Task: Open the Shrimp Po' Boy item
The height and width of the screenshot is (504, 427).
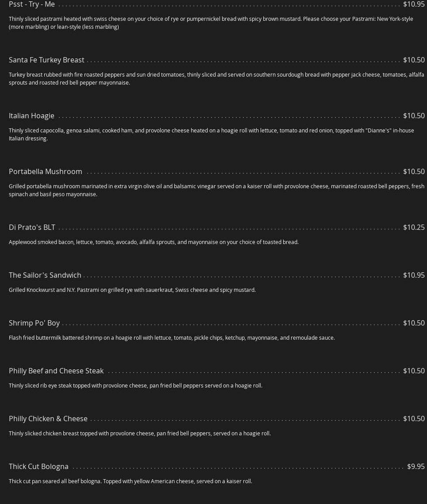Action: [34, 323]
